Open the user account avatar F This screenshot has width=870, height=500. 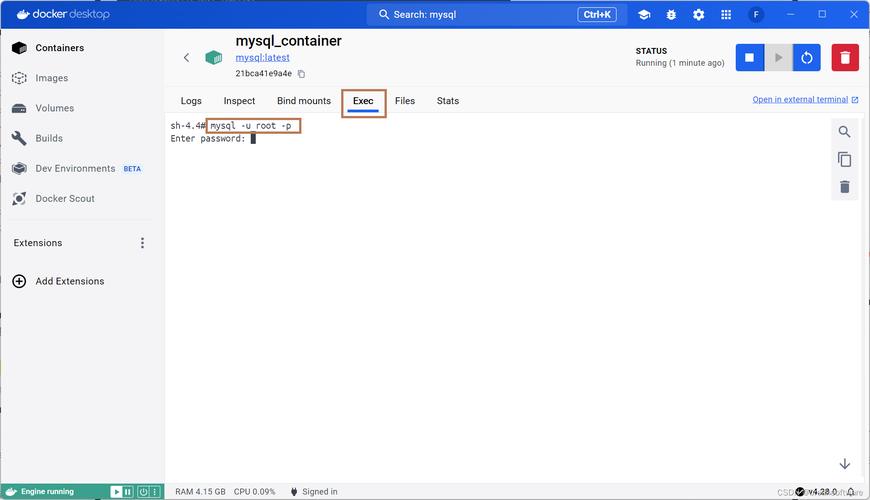click(756, 14)
